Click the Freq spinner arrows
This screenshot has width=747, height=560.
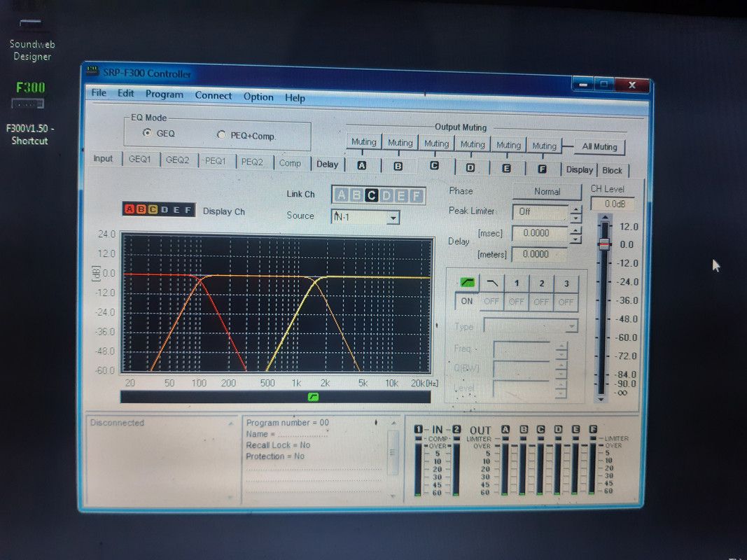(x=561, y=351)
